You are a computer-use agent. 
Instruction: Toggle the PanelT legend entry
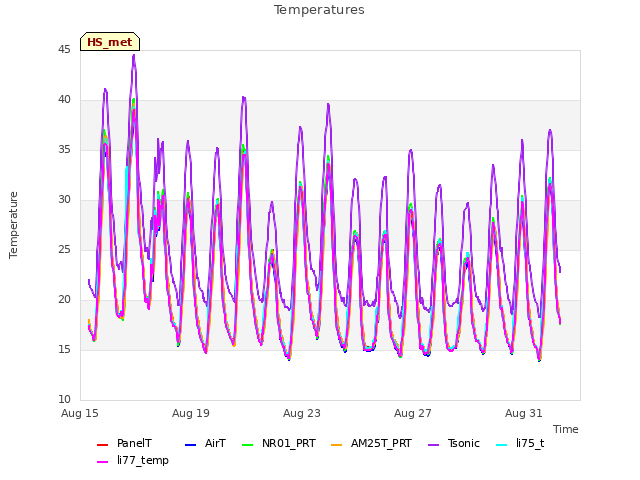[x=124, y=444]
